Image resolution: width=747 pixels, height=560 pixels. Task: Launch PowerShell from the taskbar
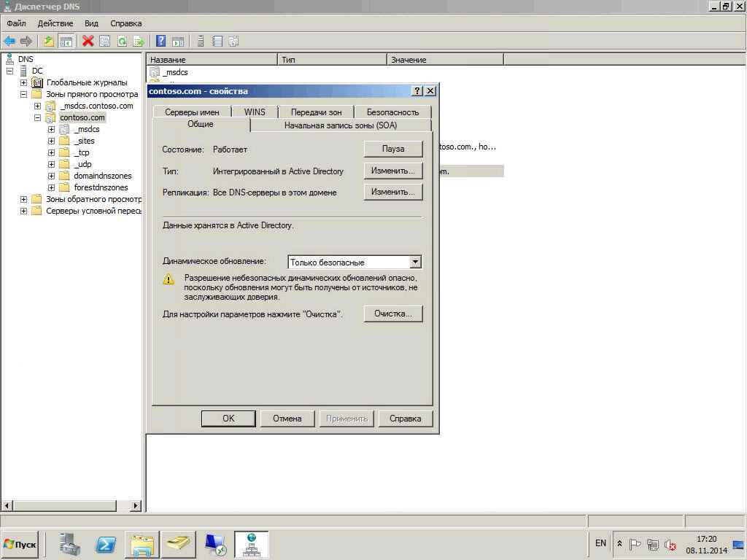[x=106, y=544]
